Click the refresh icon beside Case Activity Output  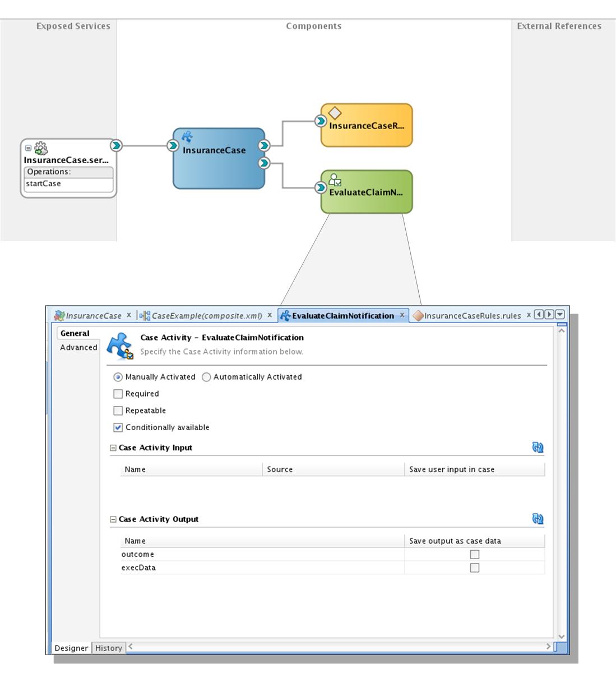[538, 520]
